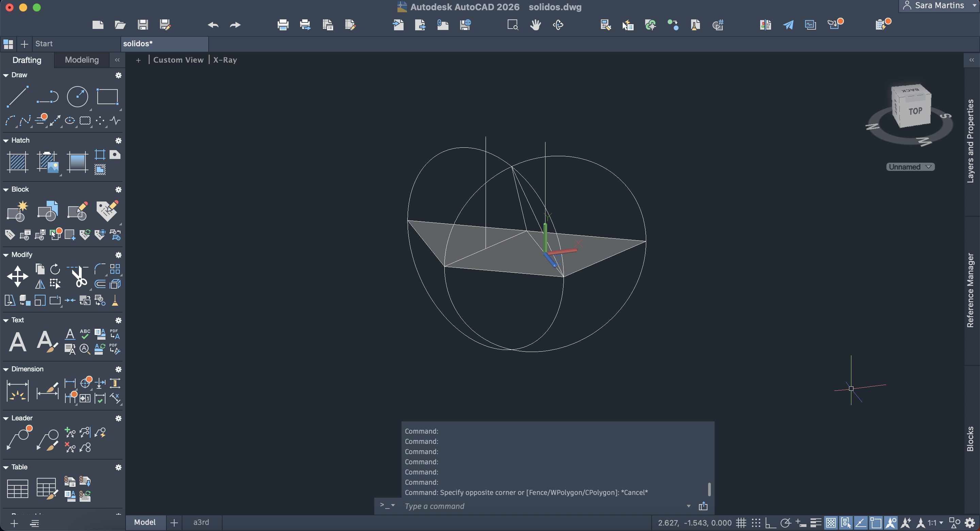Switch to the Modeling tab
The width and height of the screenshot is (980, 531).
coord(81,60)
